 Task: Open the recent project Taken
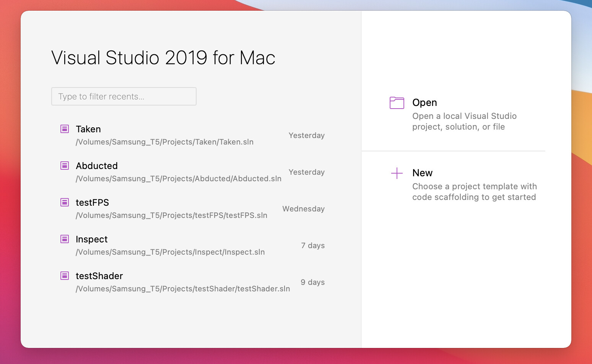tap(88, 129)
